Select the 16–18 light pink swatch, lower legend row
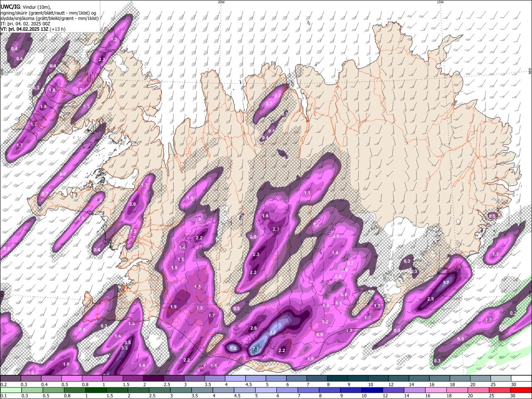The width and height of the screenshot is (532, 399). [x=436, y=390]
